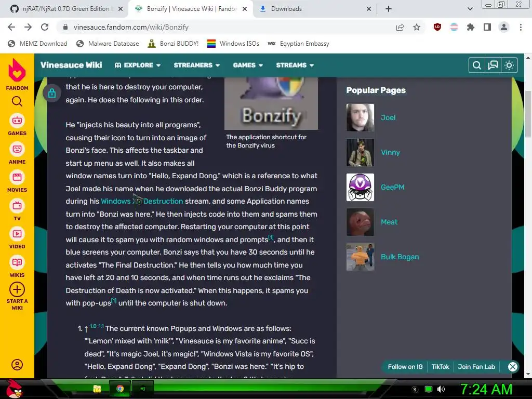
Task: Open TV in Fandom sidebar
Action: [x=17, y=210]
